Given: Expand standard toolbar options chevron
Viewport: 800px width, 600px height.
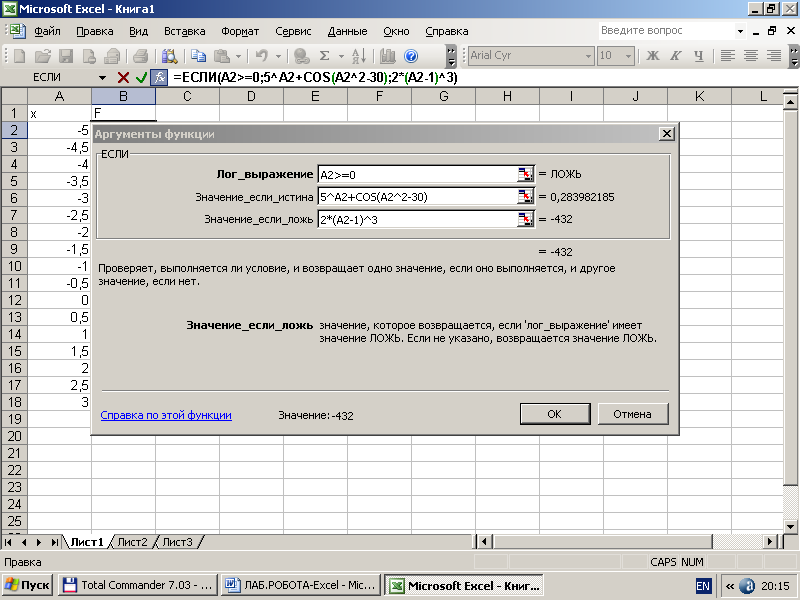Looking at the screenshot, I should (451, 56).
